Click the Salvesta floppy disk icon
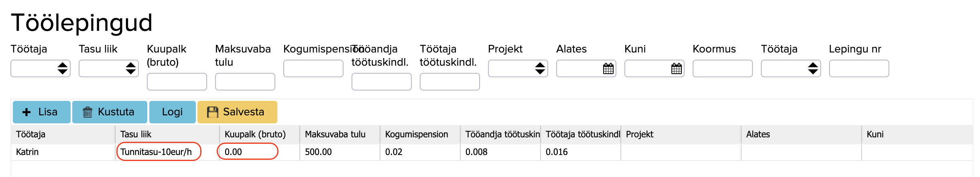 click(x=212, y=112)
